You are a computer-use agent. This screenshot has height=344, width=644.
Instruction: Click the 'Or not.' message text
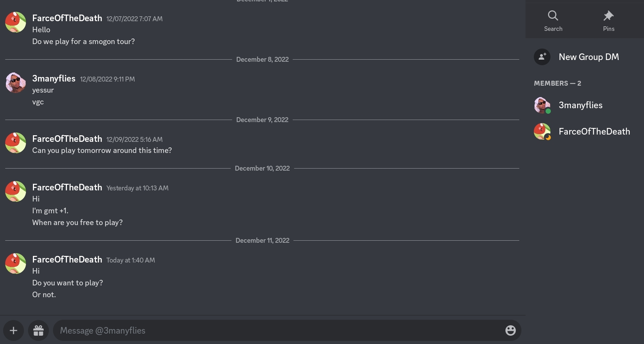tap(44, 295)
